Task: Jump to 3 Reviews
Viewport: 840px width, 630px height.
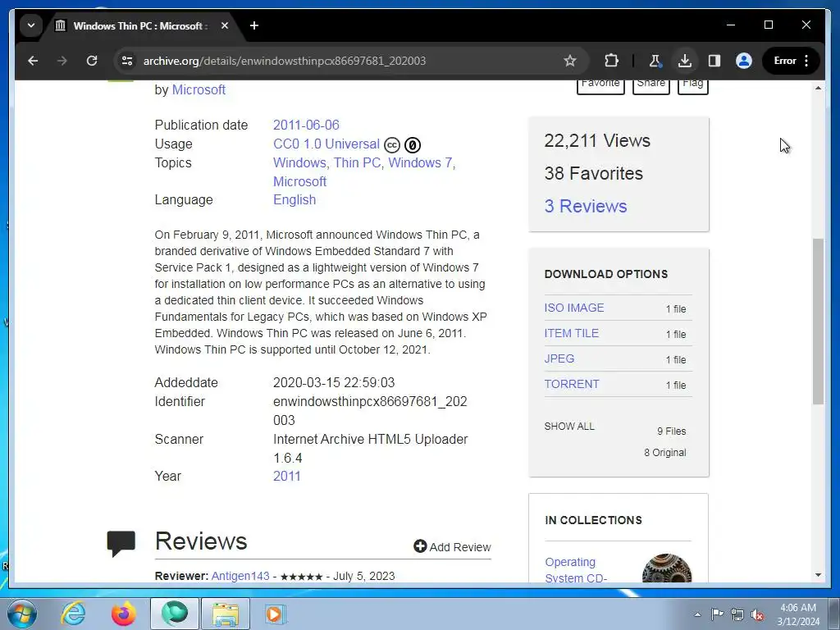Action: click(x=585, y=206)
